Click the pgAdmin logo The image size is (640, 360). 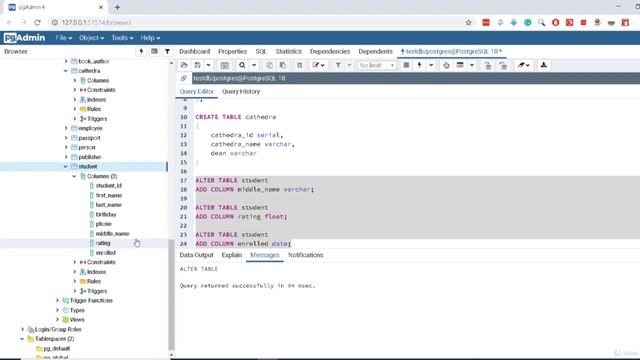point(24,38)
